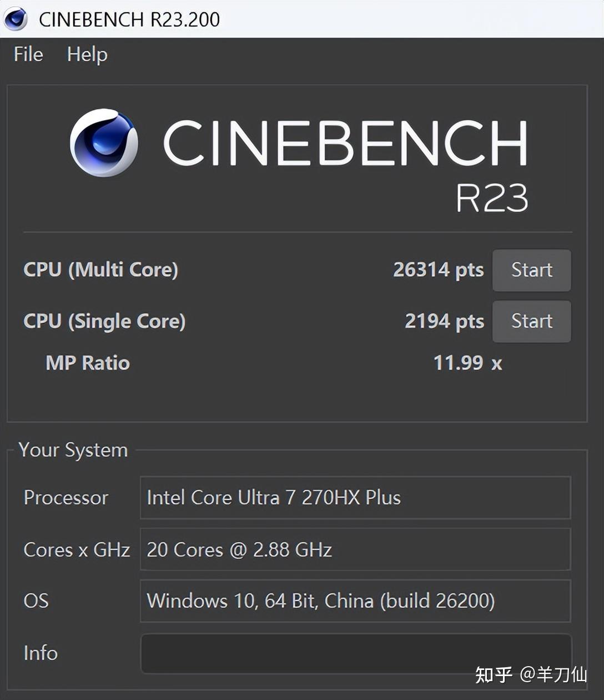Click the CPU (Single Core) label

104,321
